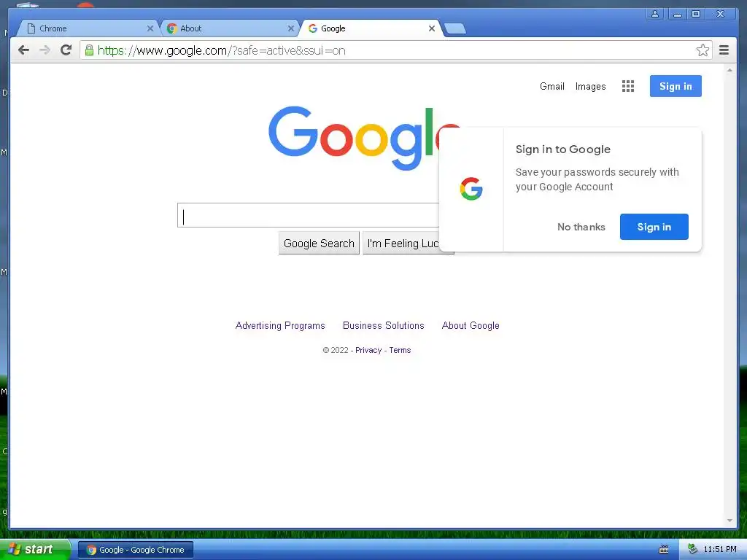The width and height of the screenshot is (747, 560).
Task: Bookmark this page with the star icon
Action: [x=703, y=50]
